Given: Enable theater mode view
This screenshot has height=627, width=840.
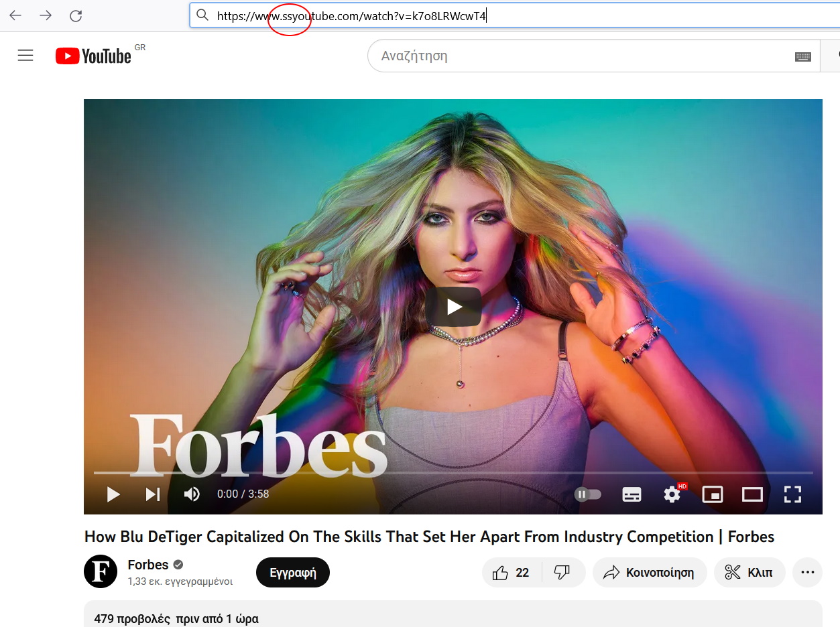Looking at the screenshot, I should click(752, 494).
